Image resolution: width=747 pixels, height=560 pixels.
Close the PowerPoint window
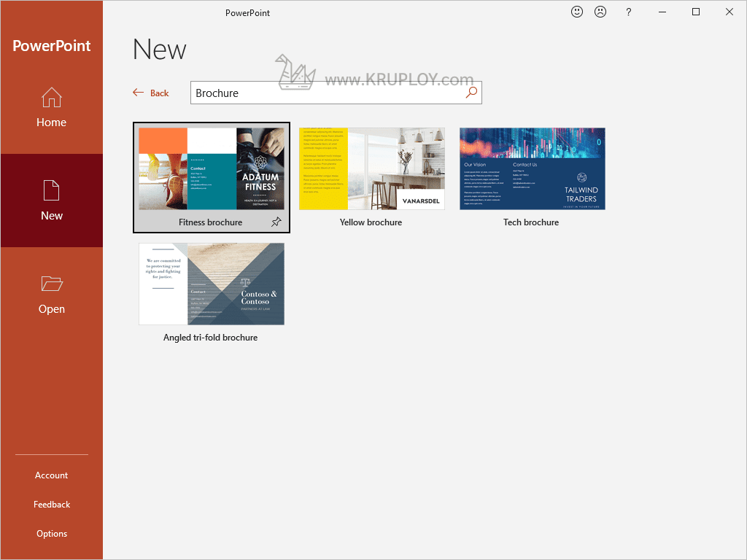click(729, 12)
